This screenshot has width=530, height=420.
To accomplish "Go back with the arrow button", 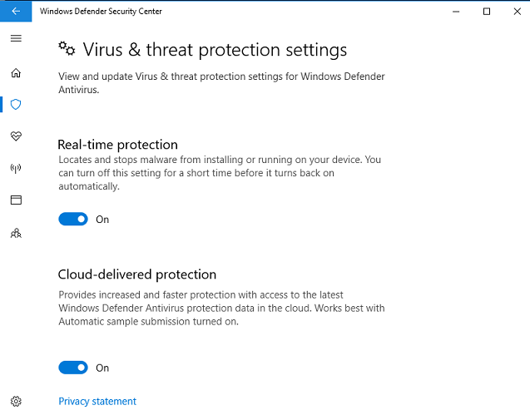I will click(16, 11).
